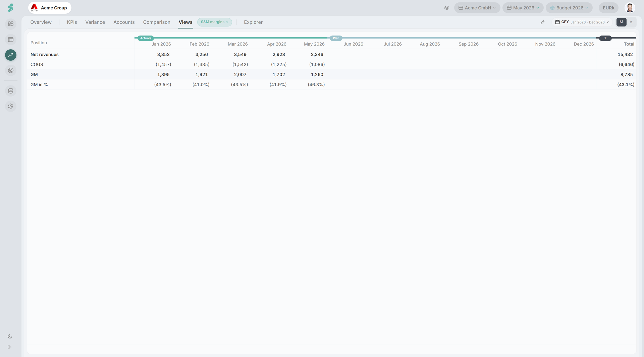This screenshot has height=357, width=644.
Task: Open the Budget 2026 scenario dropdown
Action: (x=569, y=8)
